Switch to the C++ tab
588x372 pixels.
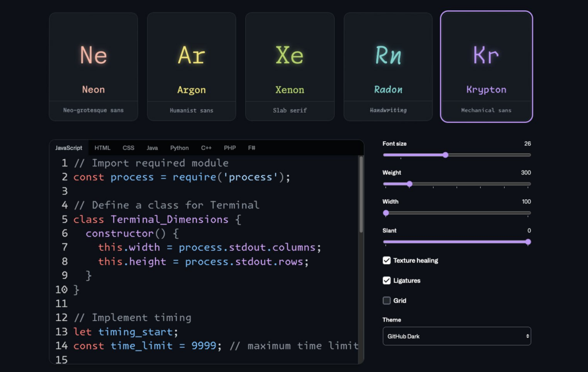tap(206, 148)
